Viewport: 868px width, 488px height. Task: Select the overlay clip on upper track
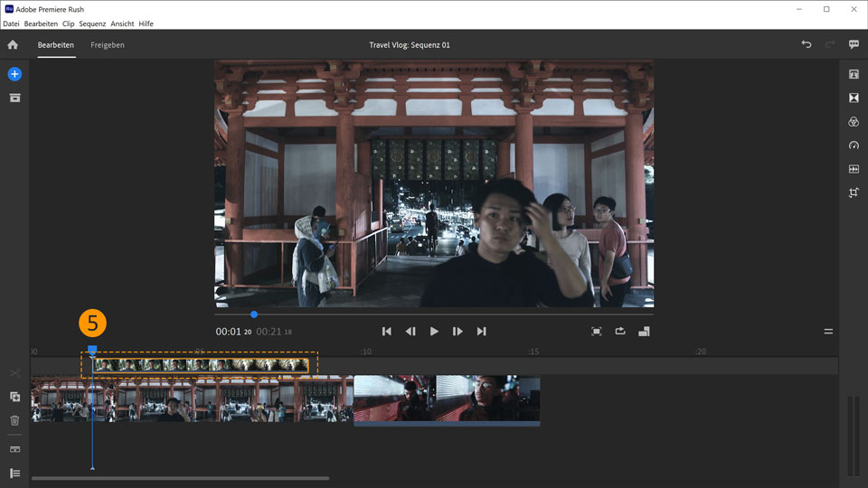201,364
